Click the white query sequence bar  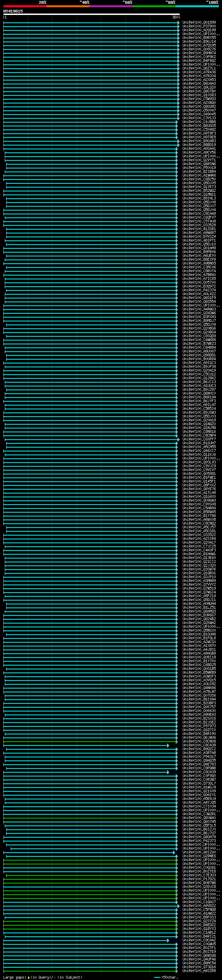92,14
